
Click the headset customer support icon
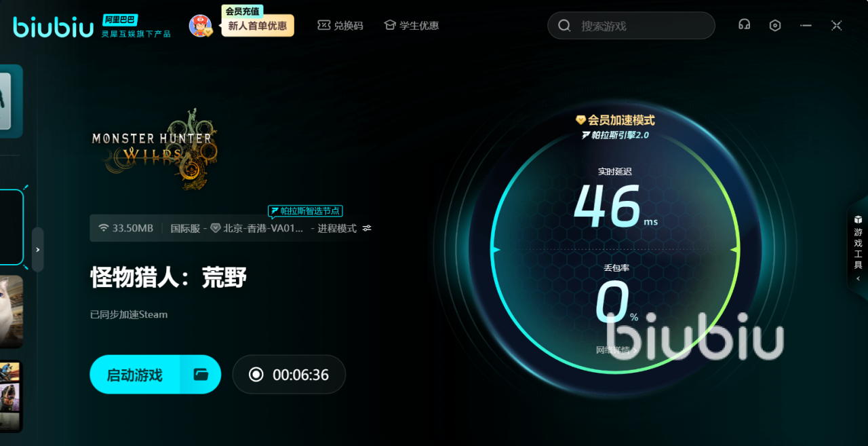[744, 25]
